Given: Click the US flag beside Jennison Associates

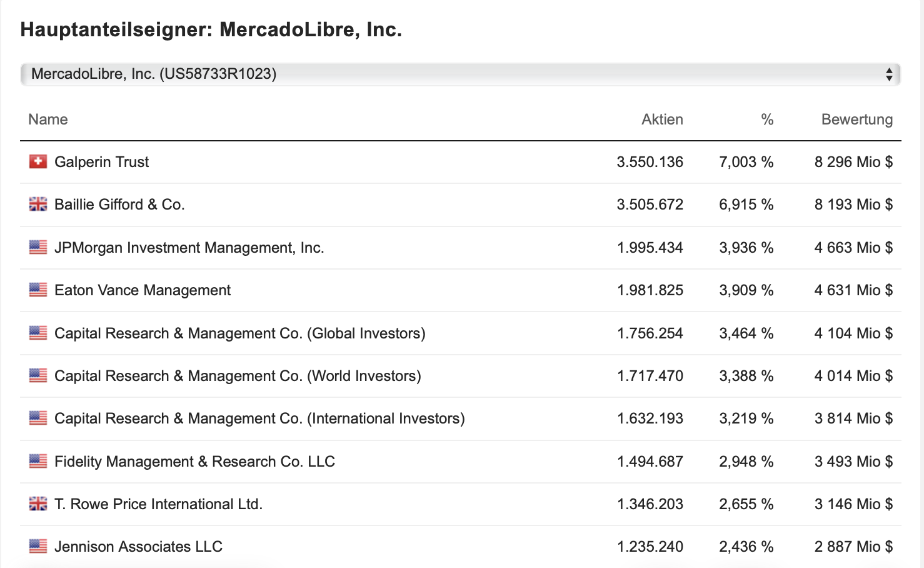Looking at the screenshot, I should [38, 547].
